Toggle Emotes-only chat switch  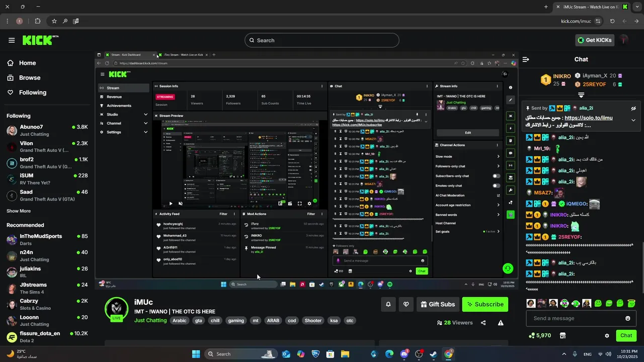pos(496,186)
